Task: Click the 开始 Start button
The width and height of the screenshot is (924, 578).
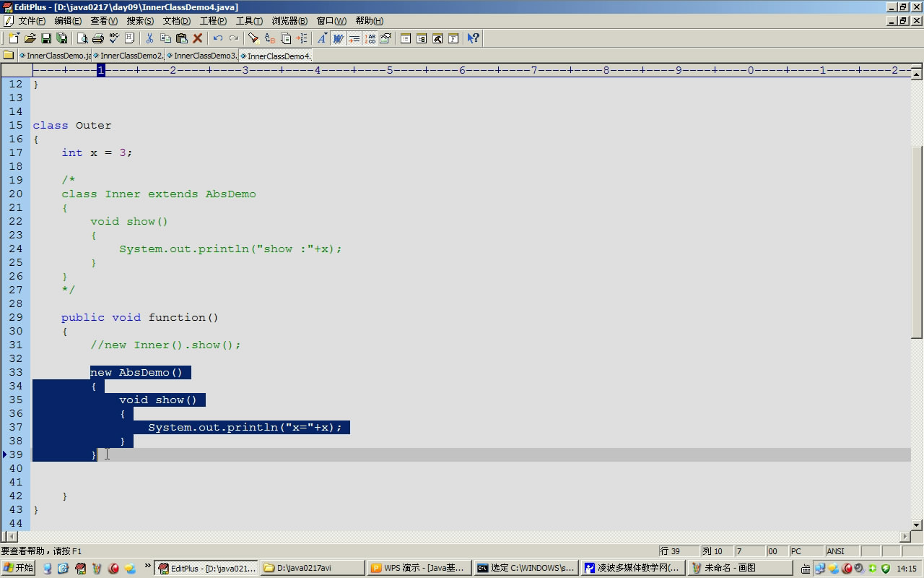Action: (19, 568)
